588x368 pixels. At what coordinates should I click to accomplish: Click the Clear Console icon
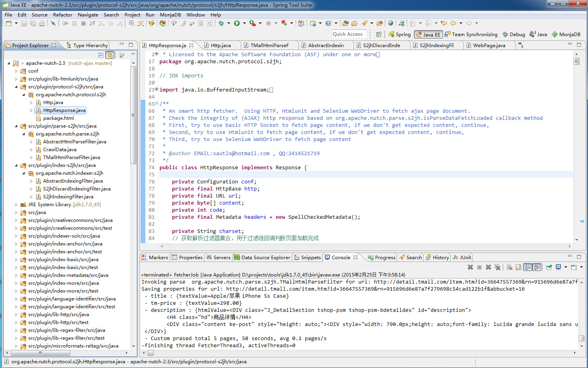click(509, 267)
